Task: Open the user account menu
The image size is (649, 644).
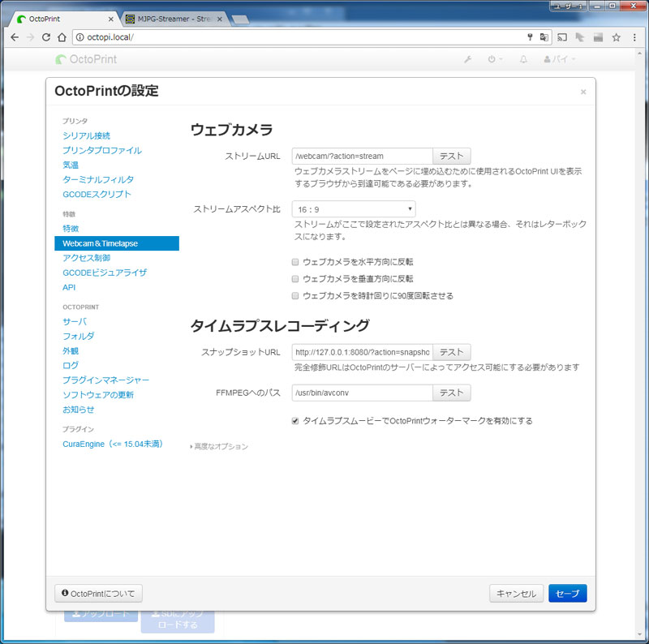Action: [559, 59]
